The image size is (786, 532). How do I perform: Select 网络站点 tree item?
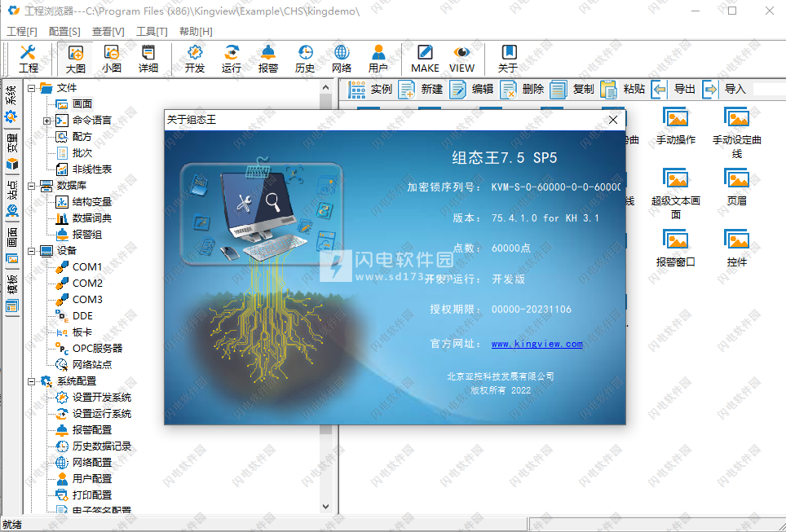click(x=92, y=365)
